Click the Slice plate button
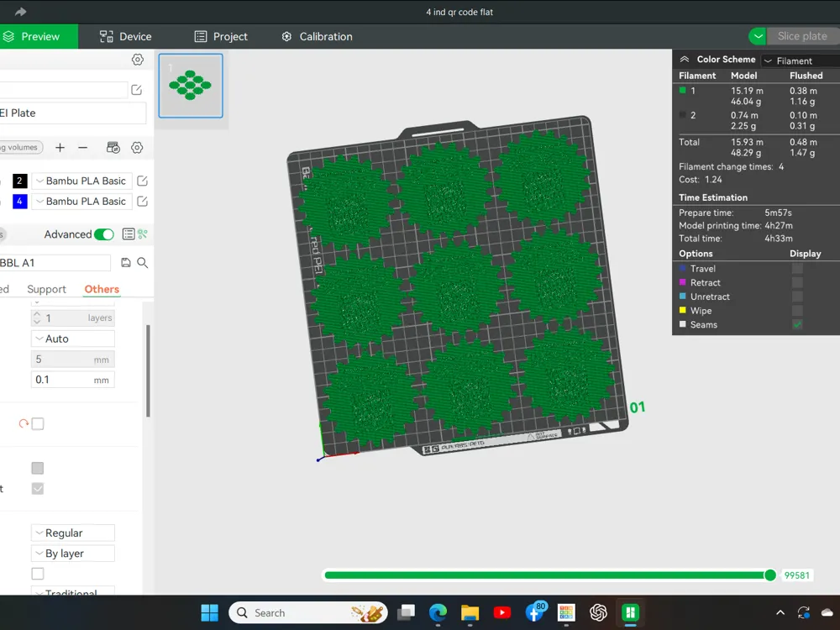Screen dimensions: 840x630 [x=802, y=36]
